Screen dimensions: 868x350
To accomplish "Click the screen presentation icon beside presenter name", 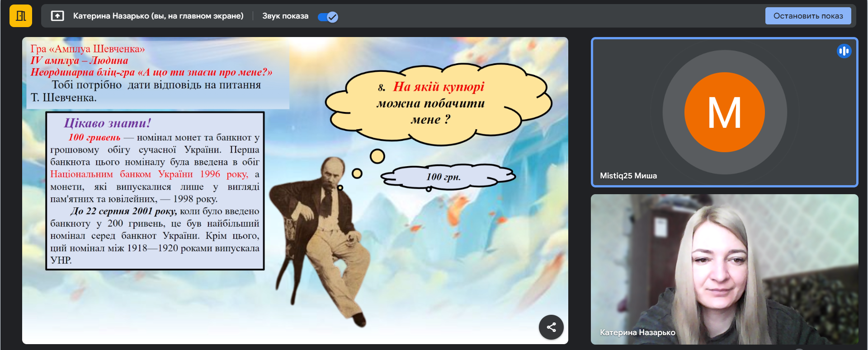I will click(x=57, y=16).
